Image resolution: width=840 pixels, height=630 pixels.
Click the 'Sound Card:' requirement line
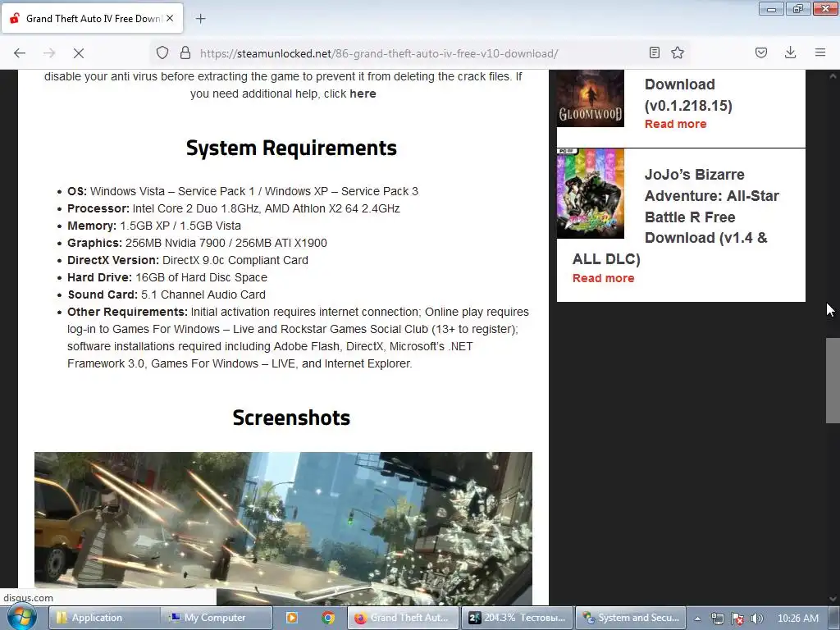pyautogui.click(x=167, y=294)
